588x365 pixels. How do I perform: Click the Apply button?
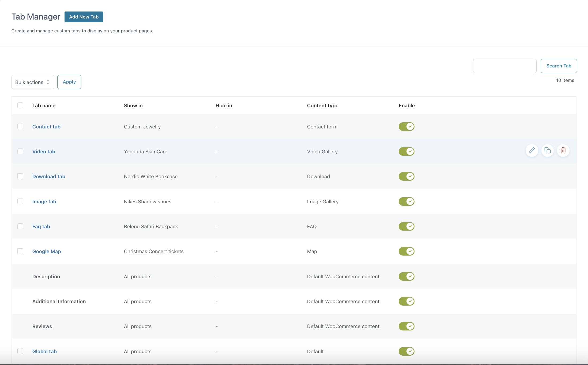click(x=69, y=82)
